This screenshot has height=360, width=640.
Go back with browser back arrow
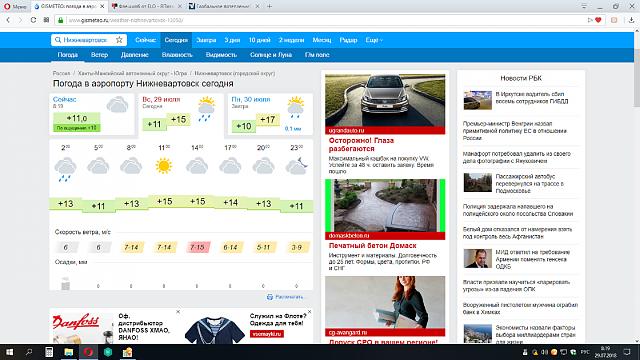[x=8, y=20]
